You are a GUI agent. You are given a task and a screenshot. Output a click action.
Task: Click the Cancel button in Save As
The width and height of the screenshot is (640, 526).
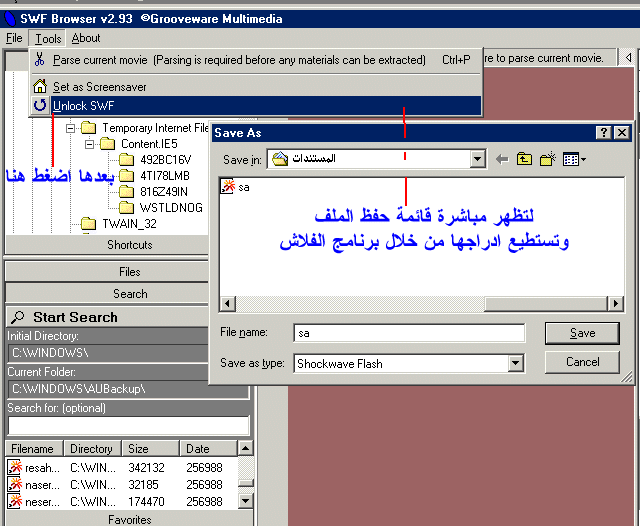coord(582,362)
